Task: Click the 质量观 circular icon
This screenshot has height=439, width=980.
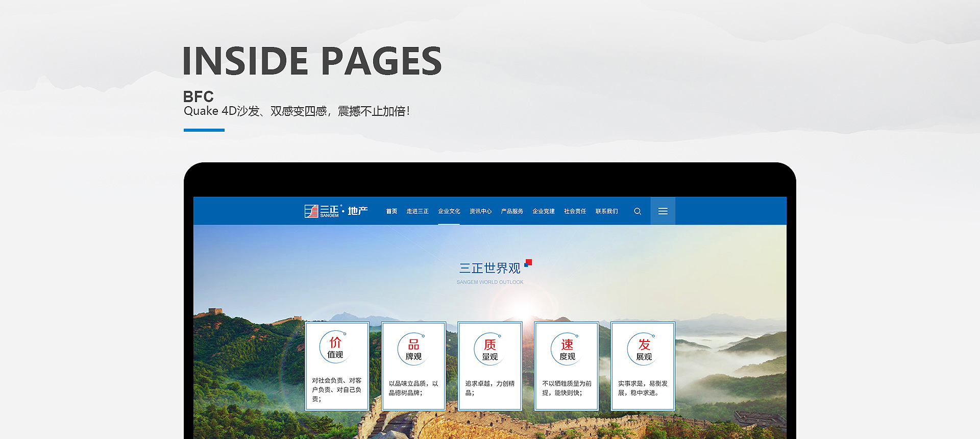Action: click(490, 349)
